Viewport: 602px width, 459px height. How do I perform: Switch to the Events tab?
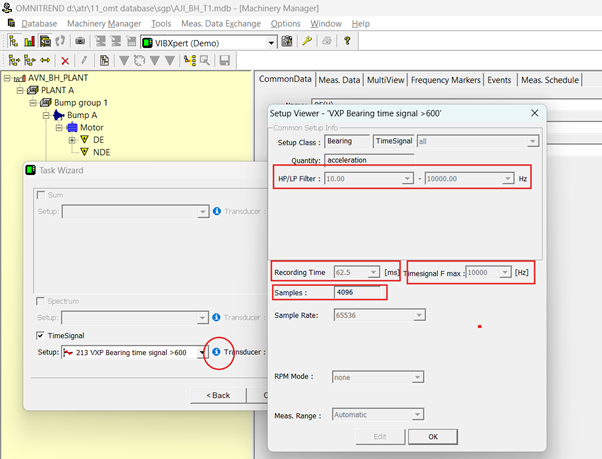[499, 80]
